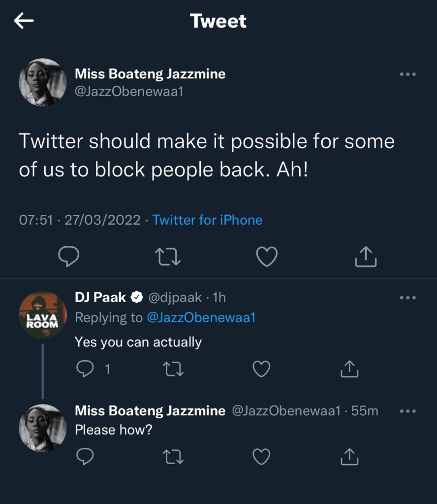Like DJ Paak's 'Yes you can actually' reply

tap(261, 369)
